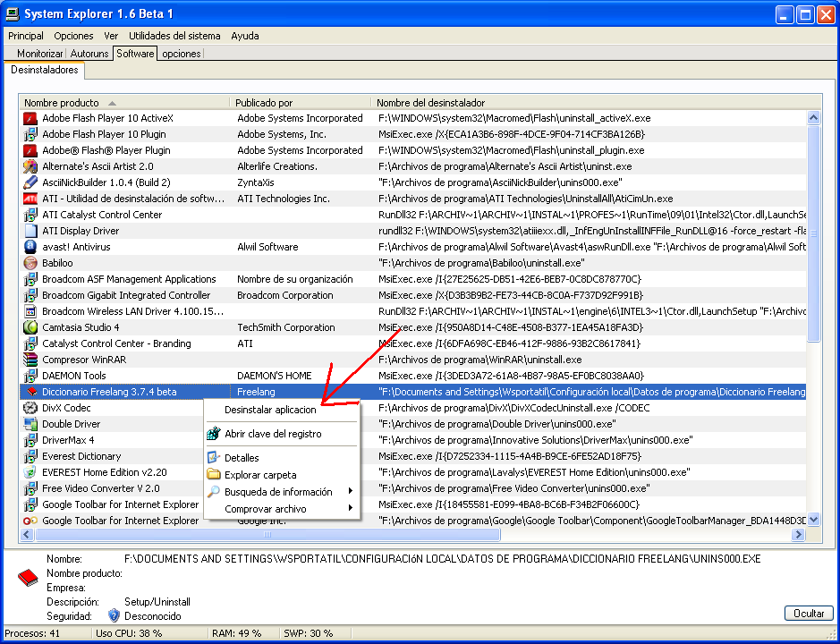Viewport: 840px width, 644px height.
Task: Click the DAEMON Tools installer icon
Action: [30, 376]
